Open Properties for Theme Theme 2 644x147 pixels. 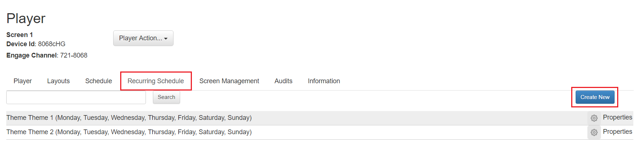pos(618,132)
